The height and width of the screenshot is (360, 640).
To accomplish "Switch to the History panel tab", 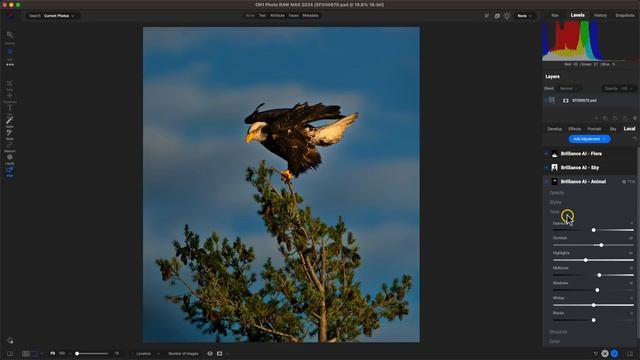I will click(x=600, y=16).
